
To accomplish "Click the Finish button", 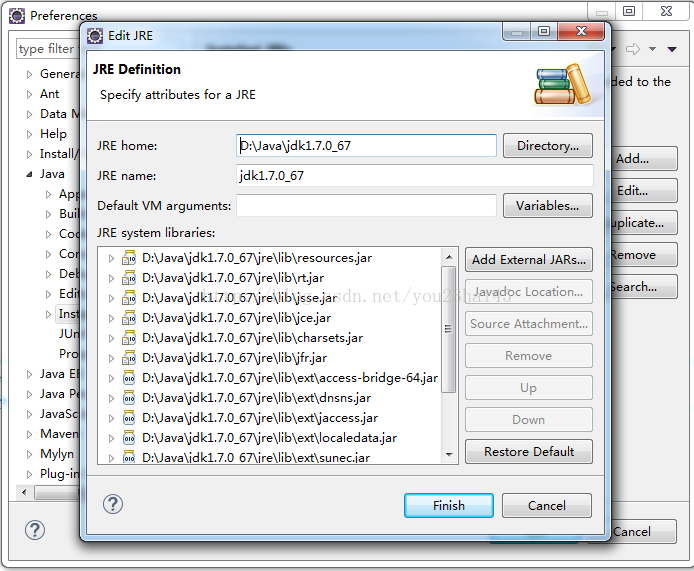I will coord(449,505).
